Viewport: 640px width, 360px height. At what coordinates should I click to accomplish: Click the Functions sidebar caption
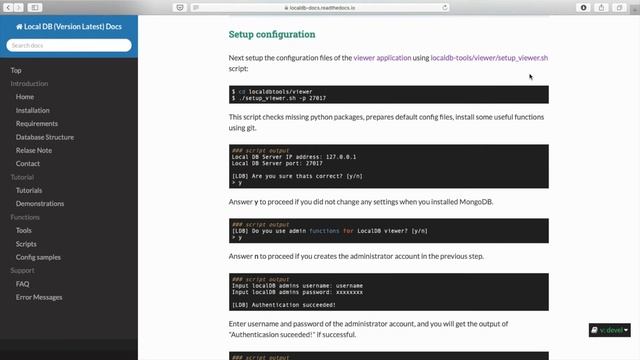[x=25, y=217]
